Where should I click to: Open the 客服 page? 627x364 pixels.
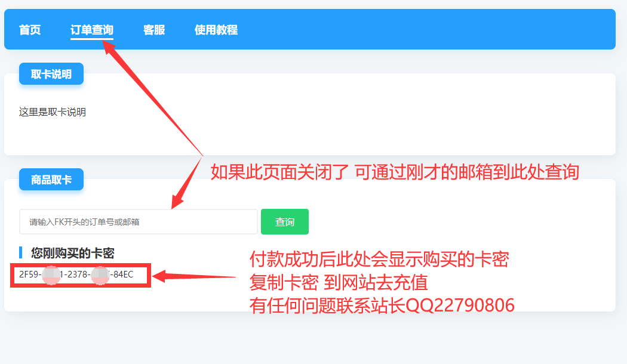[154, 30]
